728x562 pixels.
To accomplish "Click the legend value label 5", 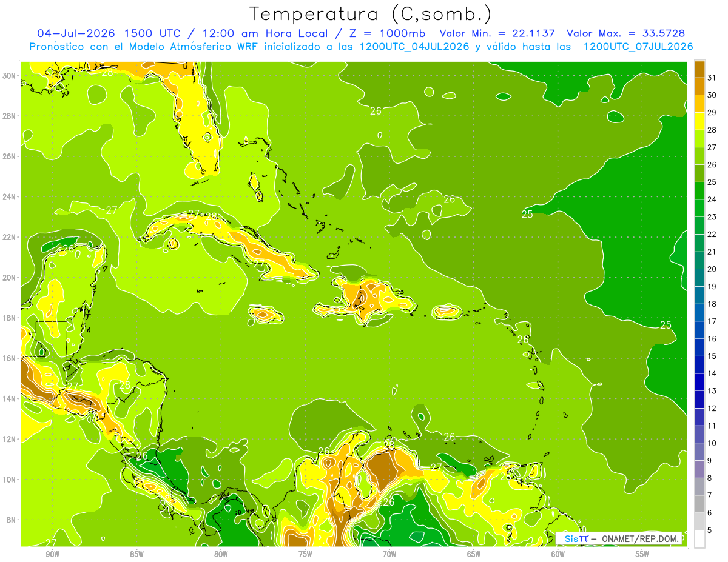I will [x=710, y=530].
